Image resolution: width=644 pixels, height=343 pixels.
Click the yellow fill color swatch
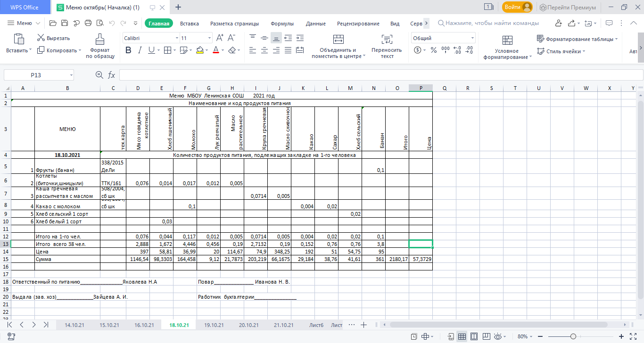pyautogui.click(x=199, y=50)
